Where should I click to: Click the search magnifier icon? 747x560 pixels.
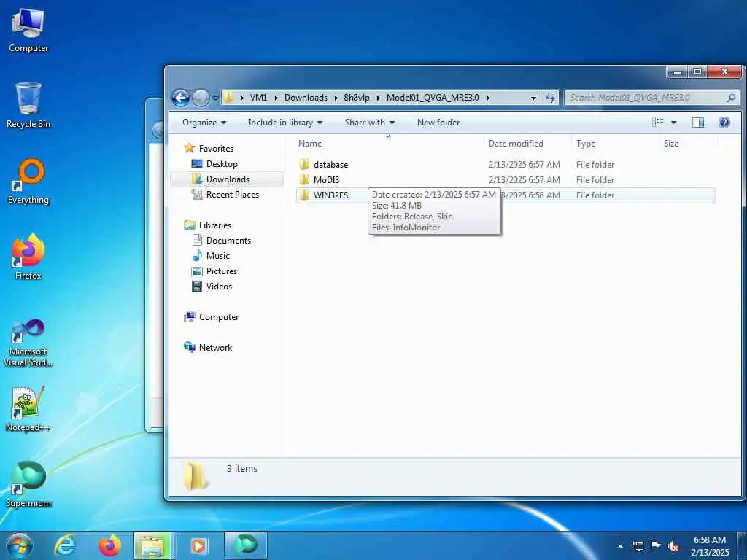coord(731,98)
